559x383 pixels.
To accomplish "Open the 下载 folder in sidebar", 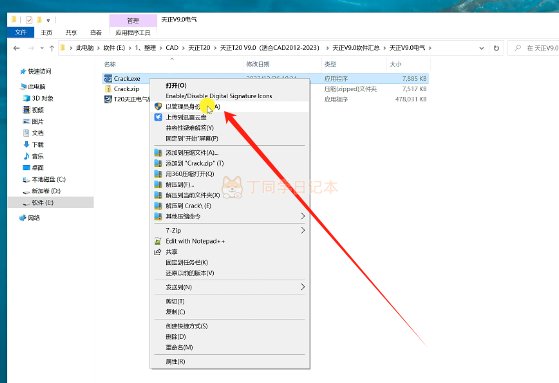I will coord(37,144).
